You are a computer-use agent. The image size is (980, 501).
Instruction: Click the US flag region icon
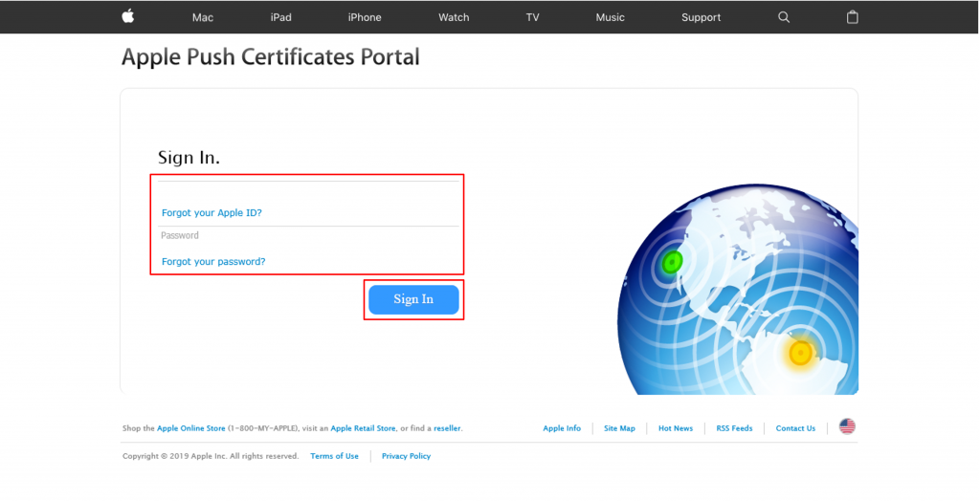[x=847, y=426]
